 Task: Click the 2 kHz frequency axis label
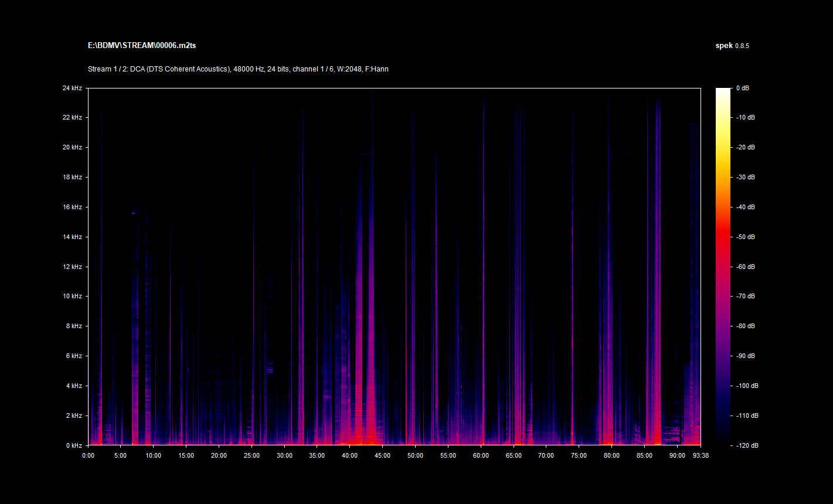(74, 416)
